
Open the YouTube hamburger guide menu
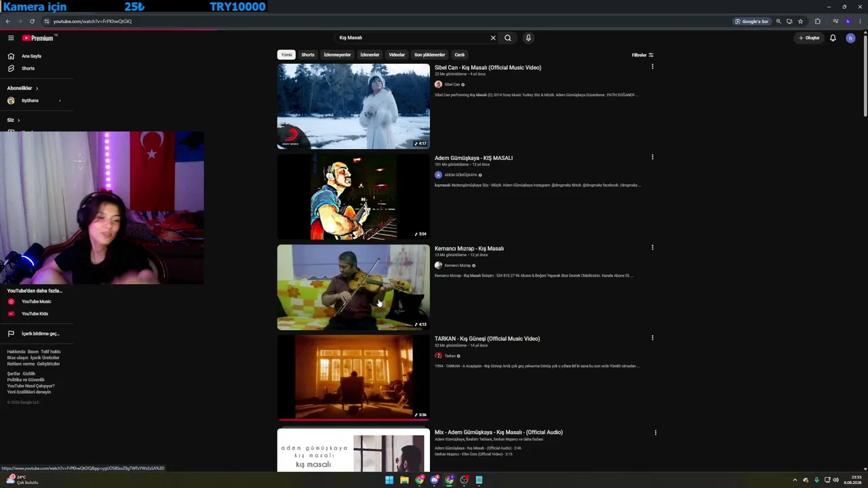11,38
